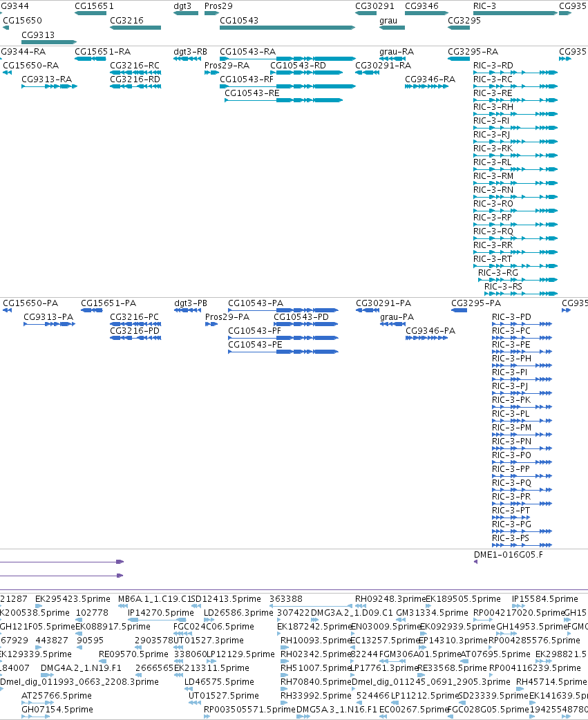Click EST EK295423.5prime

[x=73, y=599]
